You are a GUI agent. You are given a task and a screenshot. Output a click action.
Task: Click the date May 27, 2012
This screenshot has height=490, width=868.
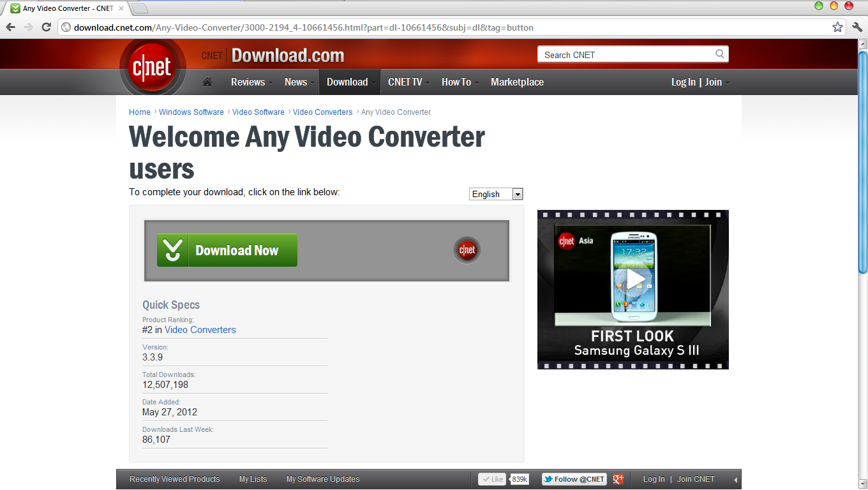170,412
